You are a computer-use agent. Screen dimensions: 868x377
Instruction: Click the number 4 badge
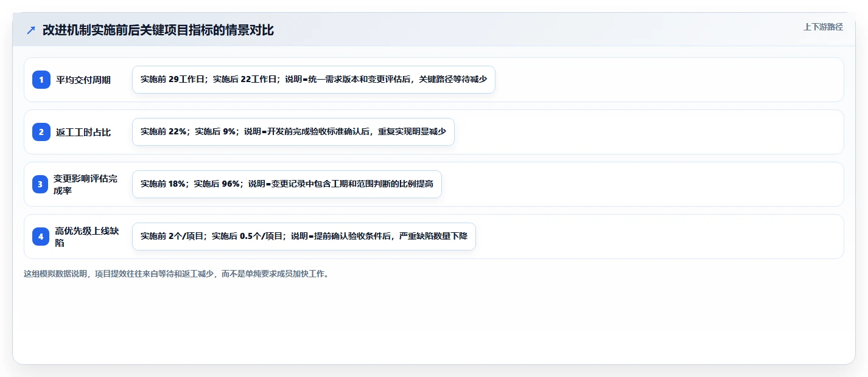pyautogui.click(x=41, y=237)
